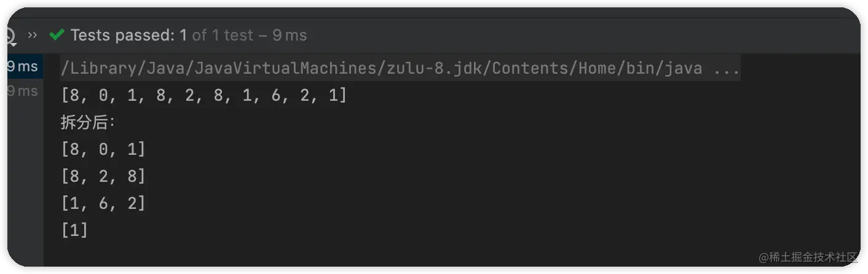Click the green tests passed checkmark
Image resolution: width=868 pixels, height=274 pixels.
click(x=57, y=35)
